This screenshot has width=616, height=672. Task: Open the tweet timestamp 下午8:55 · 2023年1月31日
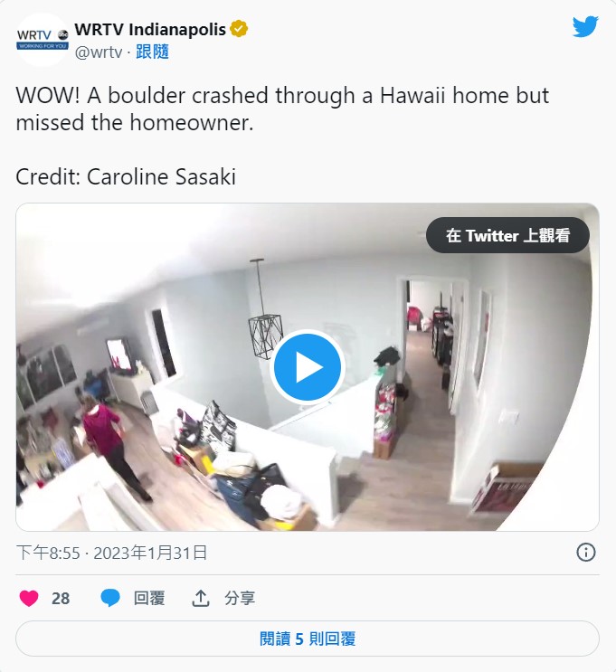tap(112, 553)
